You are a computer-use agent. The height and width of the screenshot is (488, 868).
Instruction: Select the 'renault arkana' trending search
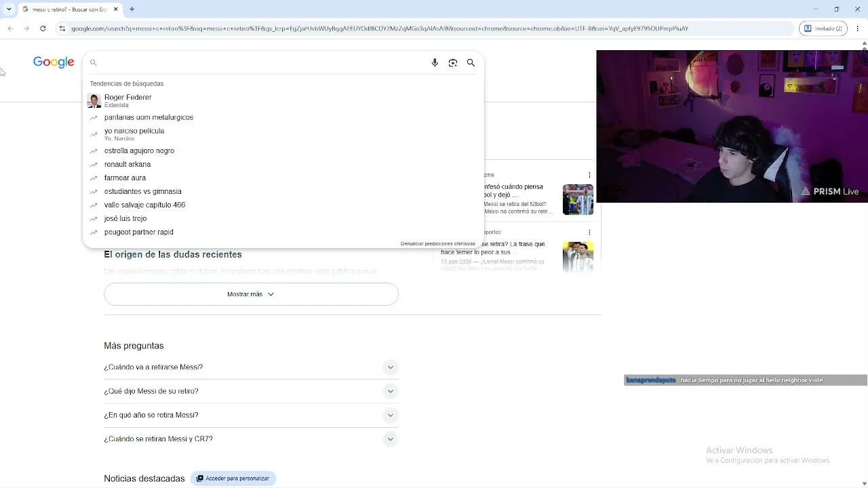283,164
